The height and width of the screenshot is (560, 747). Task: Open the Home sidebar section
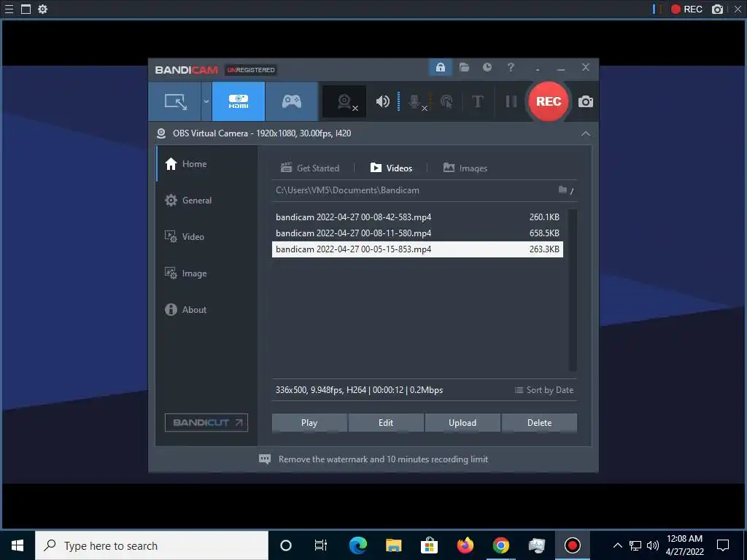[x=206, y=164]
